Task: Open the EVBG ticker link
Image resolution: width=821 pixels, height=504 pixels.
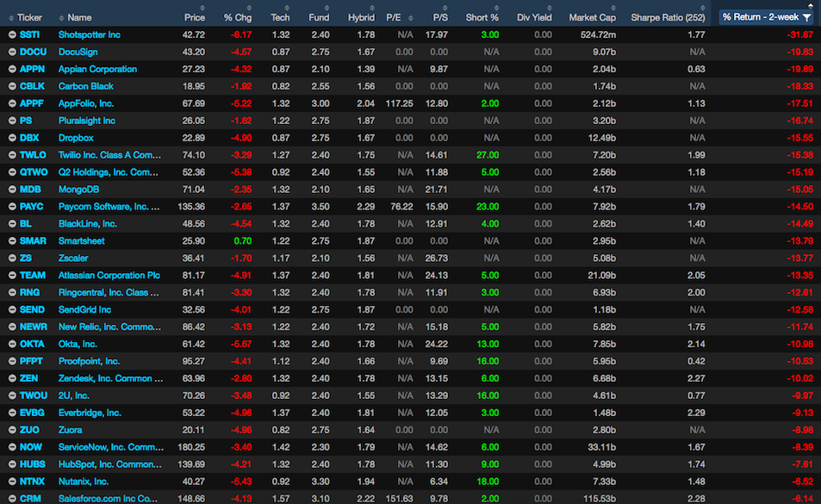Action: click(x=32, y=413)
